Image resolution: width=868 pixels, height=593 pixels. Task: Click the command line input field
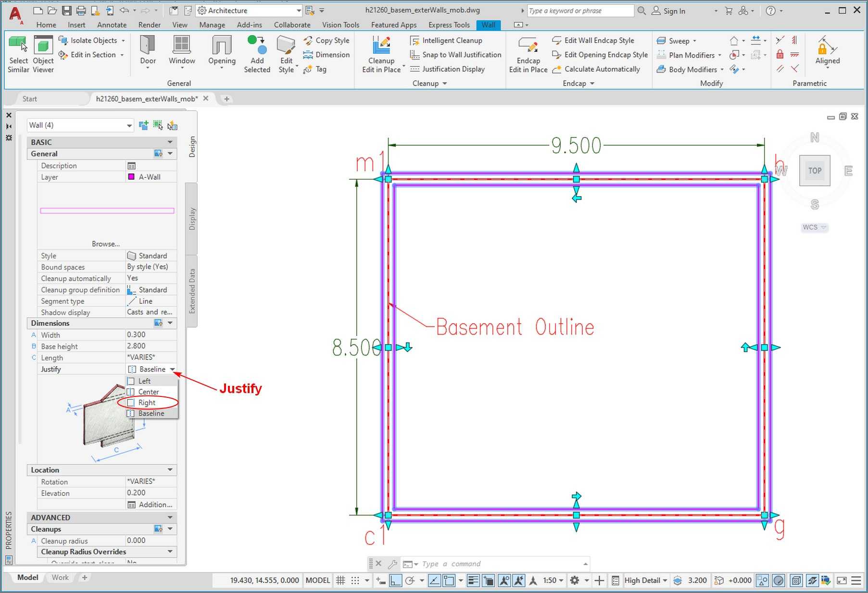pyautogui.click(x=501, y=564)
